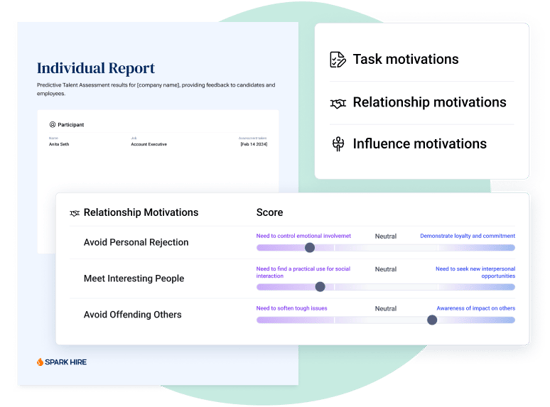Click Neutral label in Meet Interesting People row

tap(385, 269)
